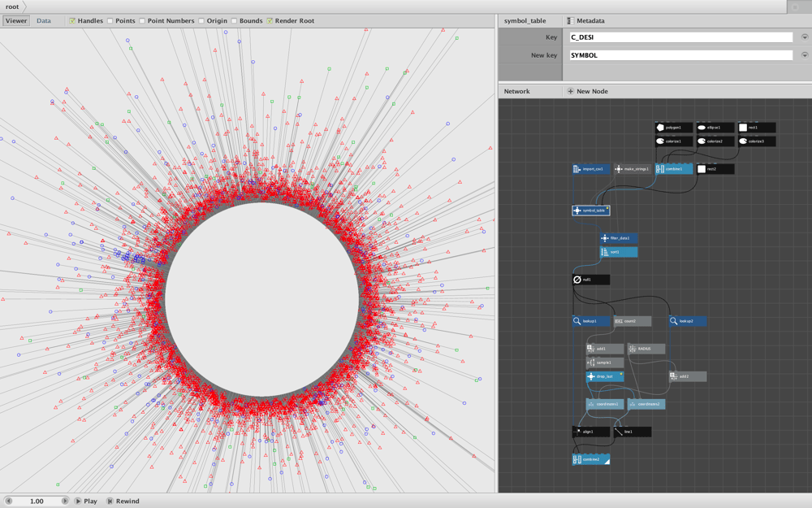Click the root breadcrumb
The width and height of the screenshot is (812, 508).
[x=12, y=7]
